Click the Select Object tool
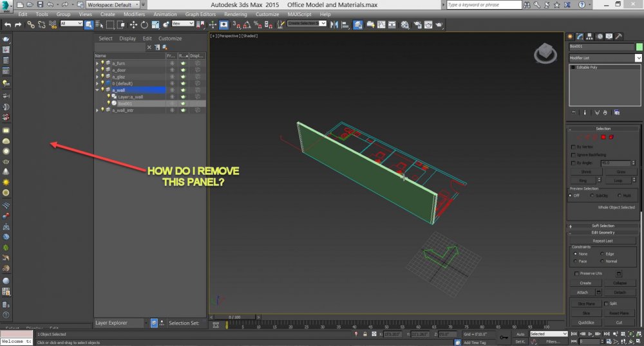The image size is (644, 346). (x=90, y=24)
